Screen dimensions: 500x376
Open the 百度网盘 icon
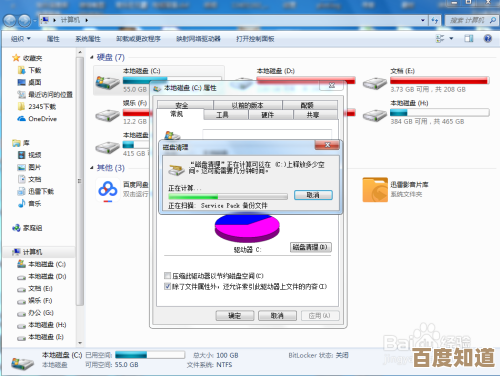(108, 190)
